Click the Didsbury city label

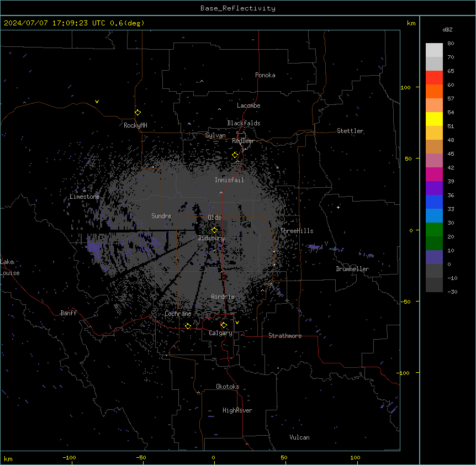pyautogui.click(x=211, y=238)
